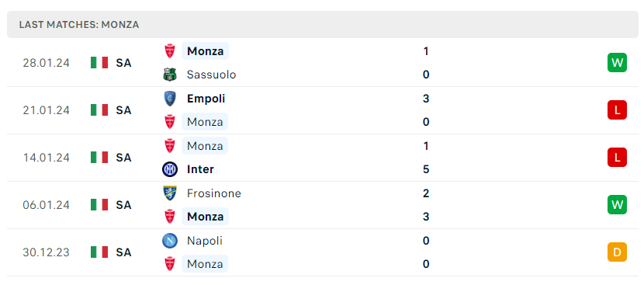This screenshot has height=285, width=644.
Task: Open the Napoli team name link
Action: pos(205,241)
